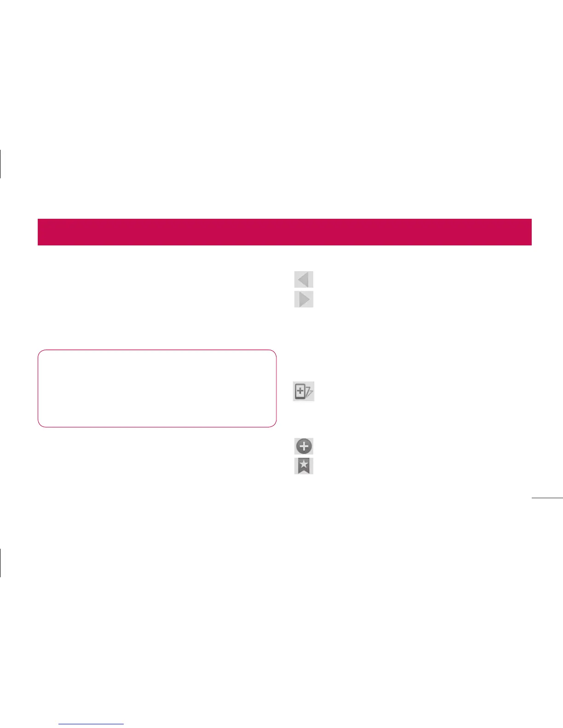Select the short black line at right edge

tap(547, 497)
